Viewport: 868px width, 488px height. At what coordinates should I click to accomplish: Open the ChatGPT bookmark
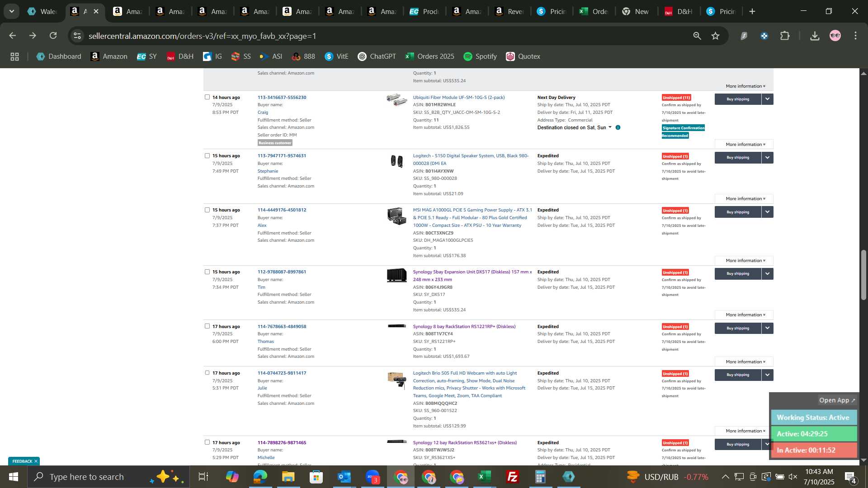(x=377, y=56)
